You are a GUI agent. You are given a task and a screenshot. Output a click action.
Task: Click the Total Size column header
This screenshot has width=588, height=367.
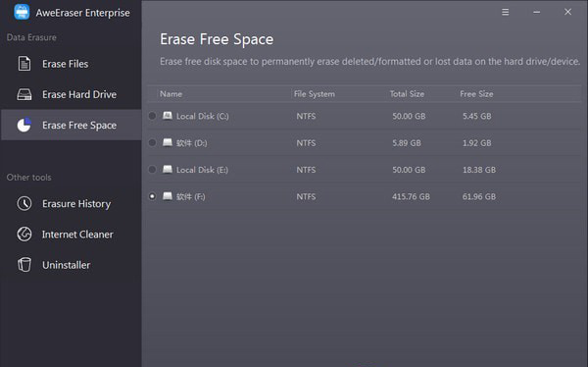click(x=407, y=94)
